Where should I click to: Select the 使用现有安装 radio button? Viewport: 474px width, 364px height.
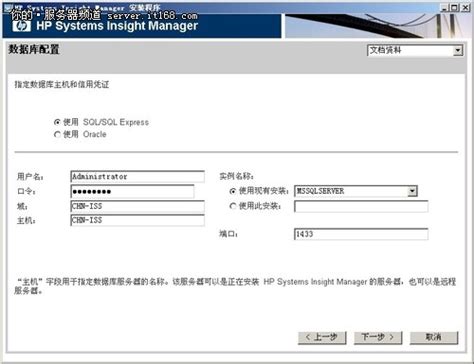tap(233, 191)
